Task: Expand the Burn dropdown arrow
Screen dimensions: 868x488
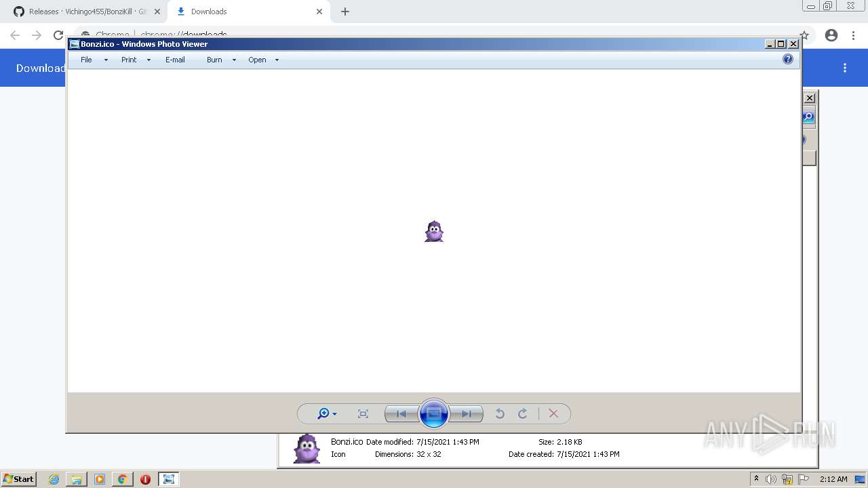Action: pos(234,60)
